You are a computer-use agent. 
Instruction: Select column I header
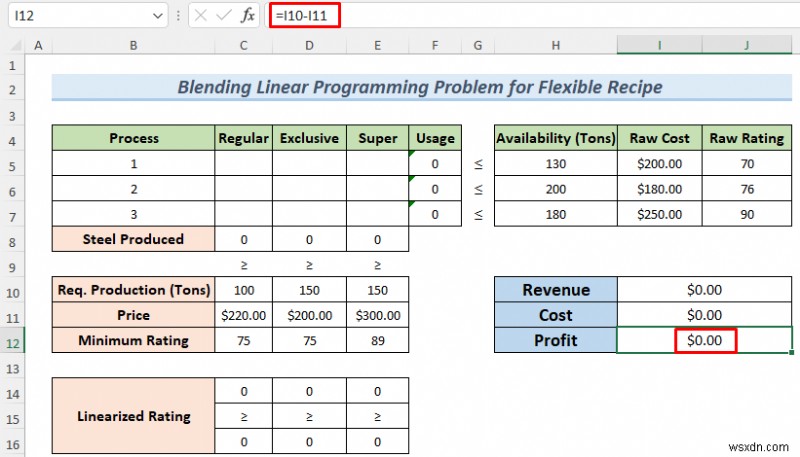click(659, 45)
